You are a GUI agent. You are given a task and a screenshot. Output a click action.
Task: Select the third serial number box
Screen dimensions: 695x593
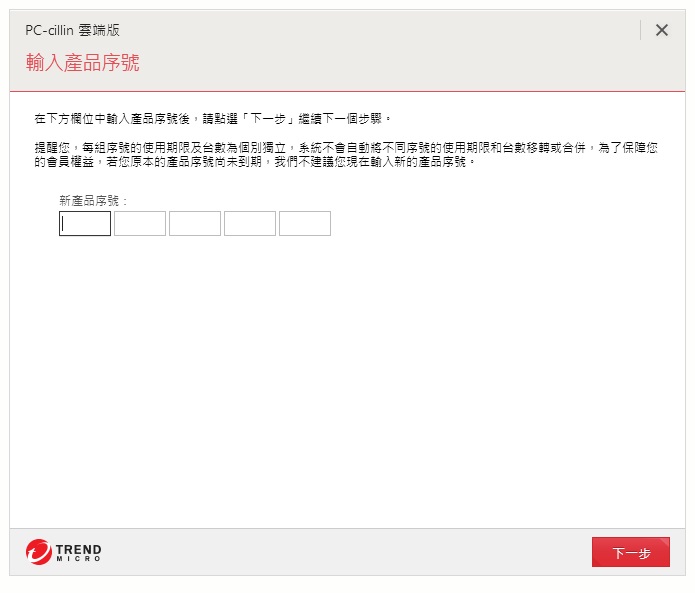coord(195,224)
